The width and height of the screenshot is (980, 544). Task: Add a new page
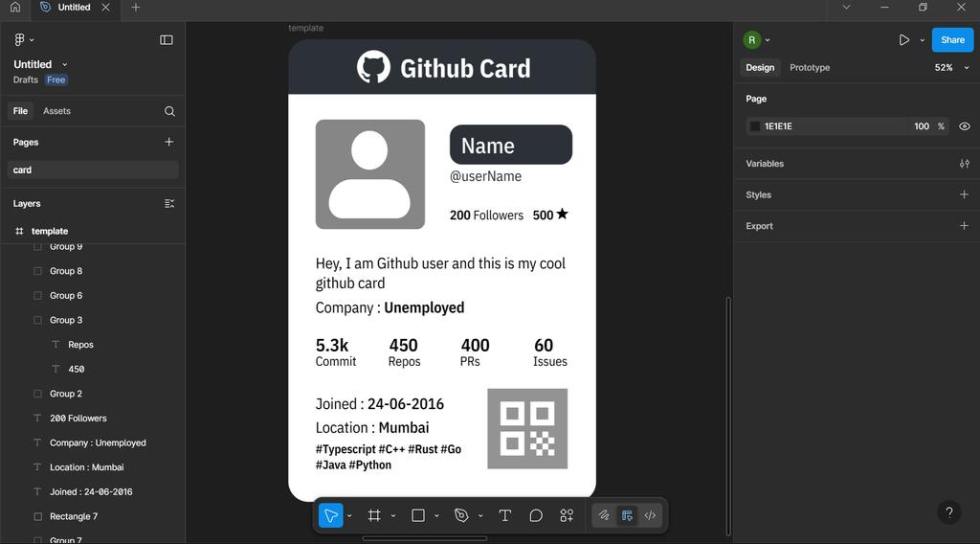(168, 142)
